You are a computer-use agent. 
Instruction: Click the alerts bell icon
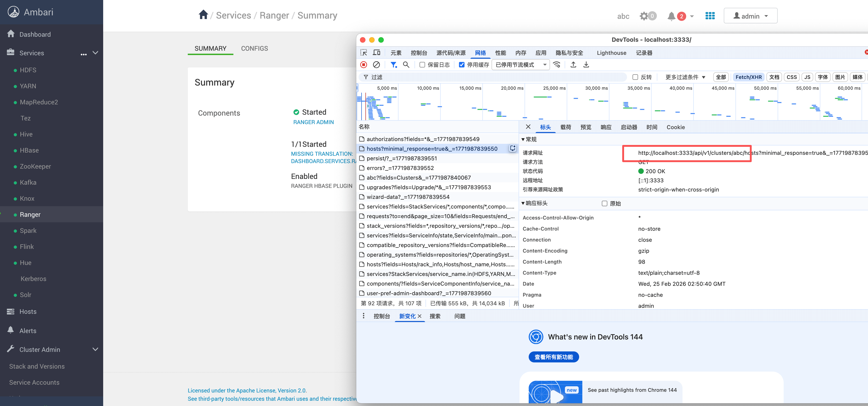(671, 16)
